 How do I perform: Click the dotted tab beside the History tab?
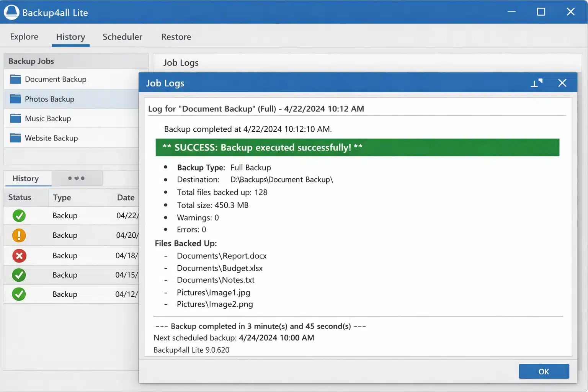(x=77, y=178)
